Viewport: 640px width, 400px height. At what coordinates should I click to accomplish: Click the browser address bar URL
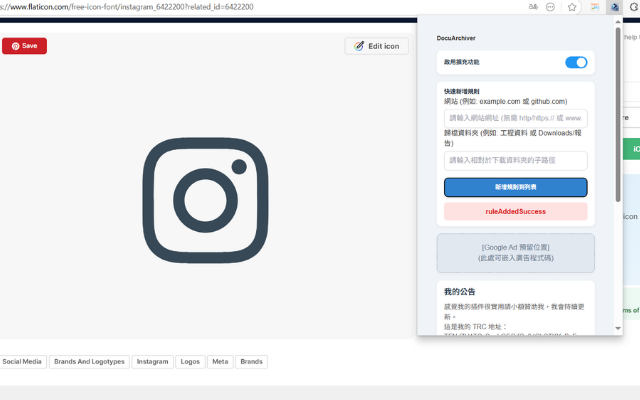coord(127,7)
